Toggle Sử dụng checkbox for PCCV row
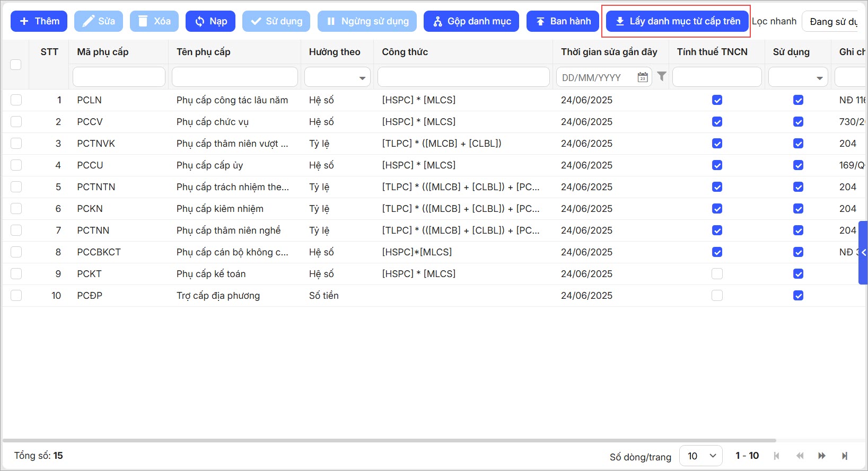868x471 pixels. 798,122
